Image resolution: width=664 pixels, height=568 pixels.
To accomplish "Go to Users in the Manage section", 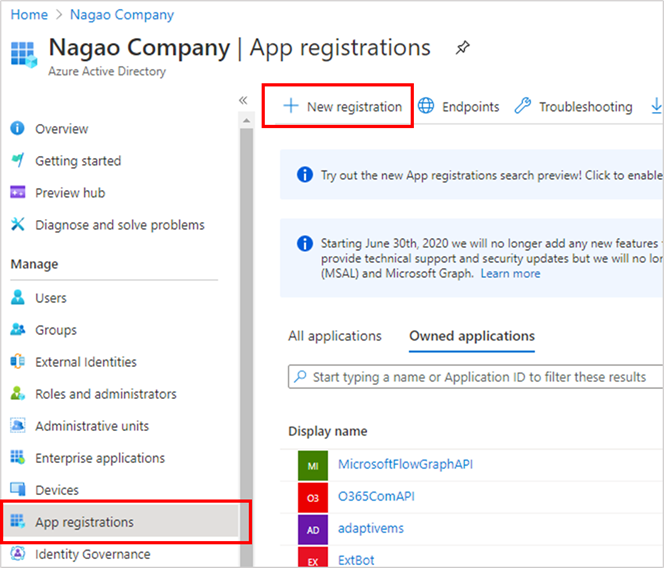I will (x=51, y=298).
